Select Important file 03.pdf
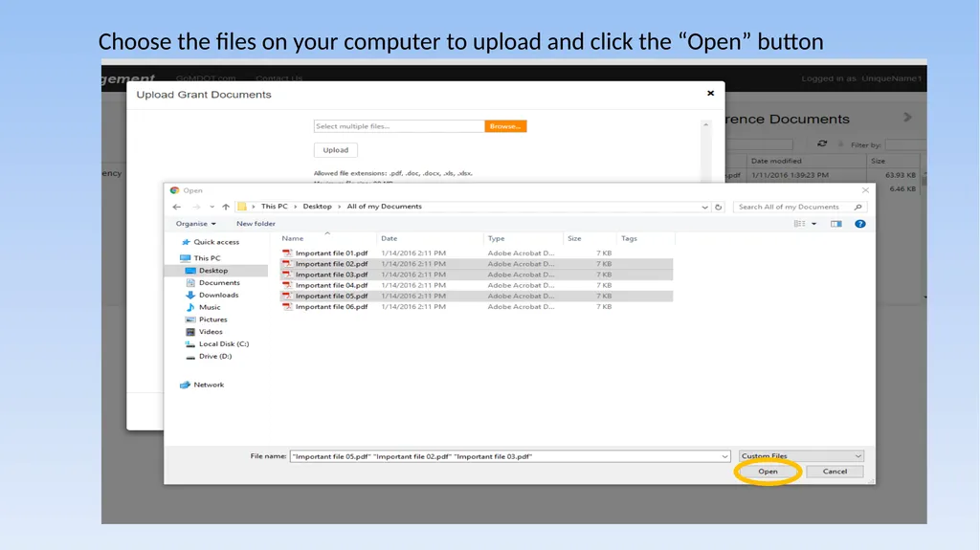 click(x=477, y=275)
